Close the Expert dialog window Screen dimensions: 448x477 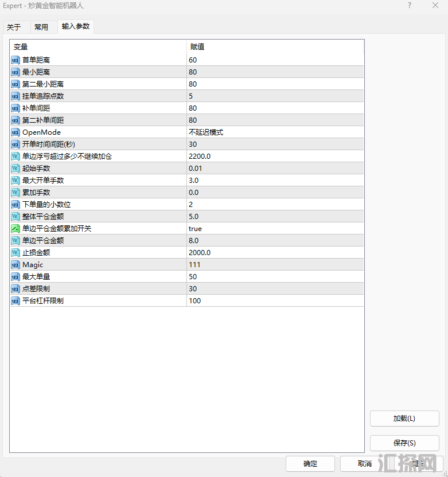(x=435, y=6)
